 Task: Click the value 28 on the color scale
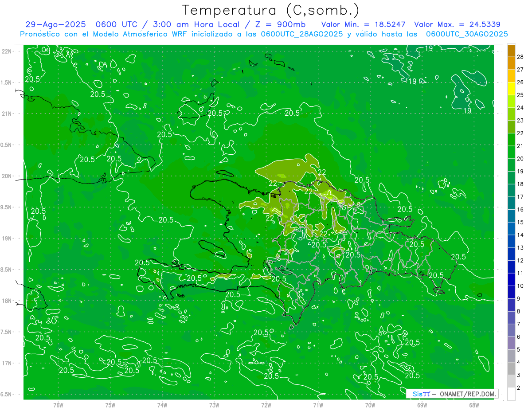(520, 57)
